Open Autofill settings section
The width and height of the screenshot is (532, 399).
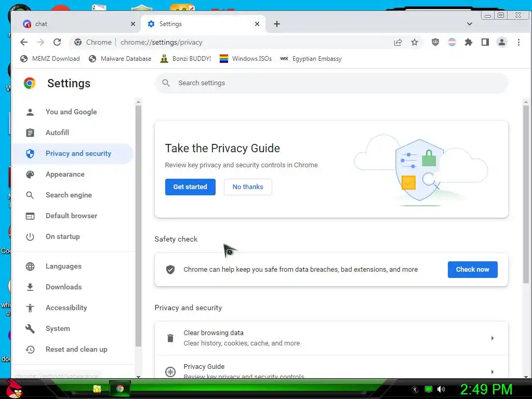73,132
